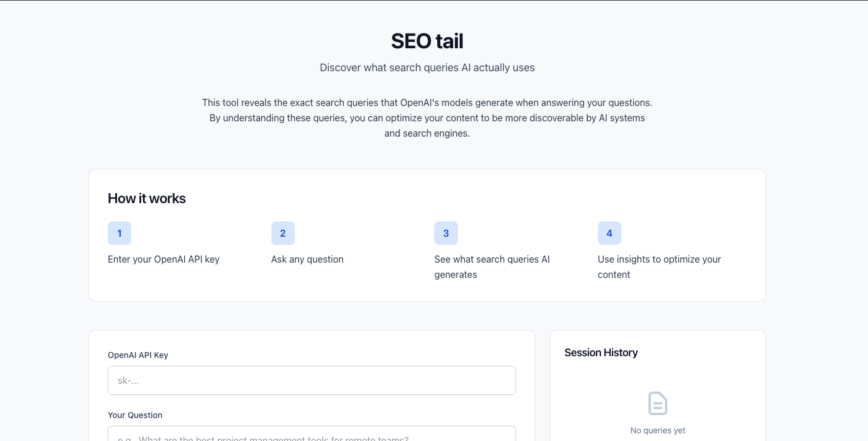Click the 'SEO tail' page title
This screenshot has width=868, height=441.
pos(427,41)
